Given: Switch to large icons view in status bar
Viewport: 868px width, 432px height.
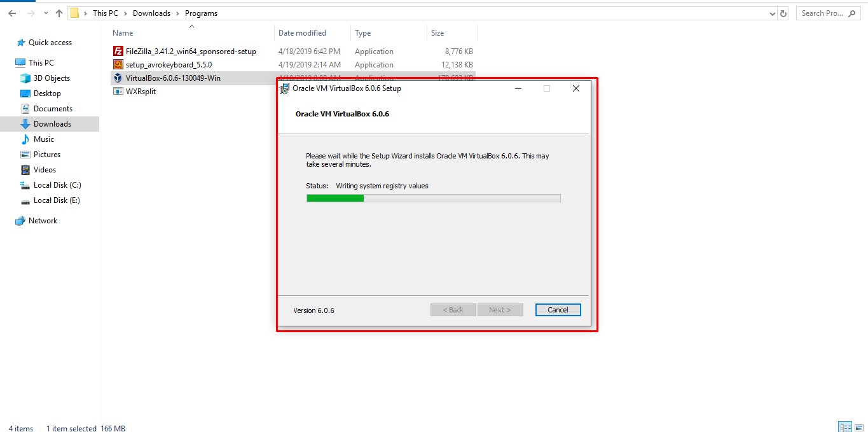Looking at the screenshot, I should [858, 427].
